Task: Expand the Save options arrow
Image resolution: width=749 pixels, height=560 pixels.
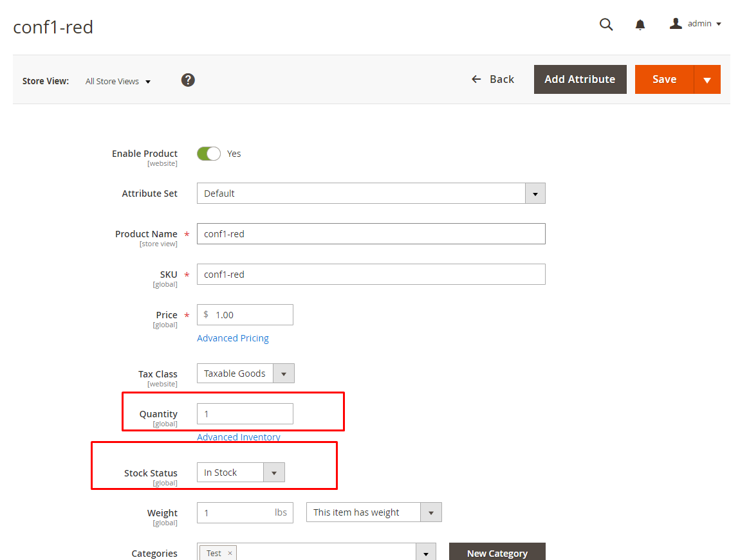Action: [707, 79]
